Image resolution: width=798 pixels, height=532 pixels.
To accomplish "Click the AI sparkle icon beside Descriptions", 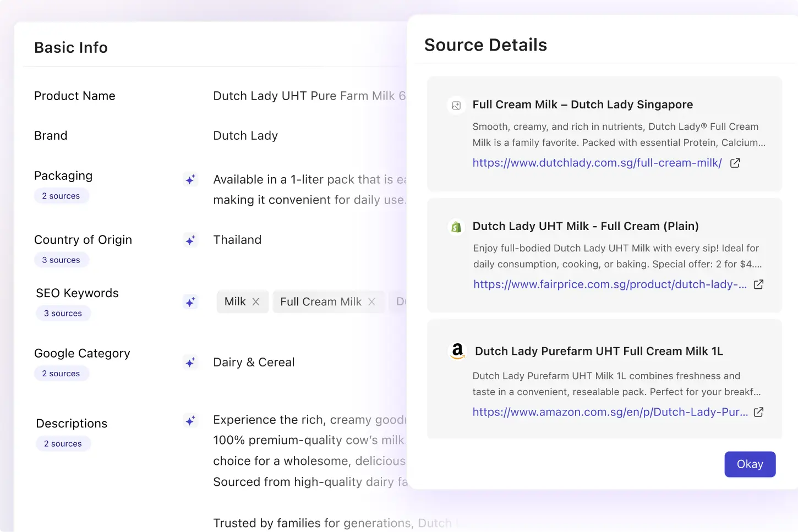I will click(190, 421).
